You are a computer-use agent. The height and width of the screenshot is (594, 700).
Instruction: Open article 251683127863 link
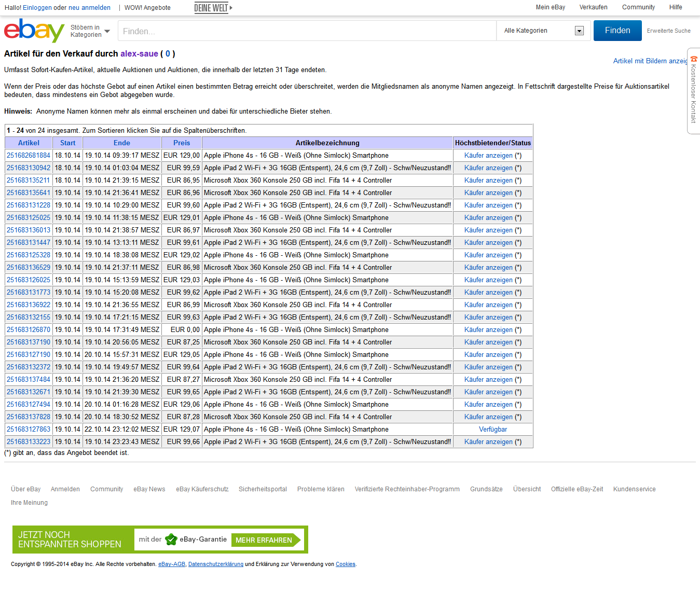tap(29, 430)
